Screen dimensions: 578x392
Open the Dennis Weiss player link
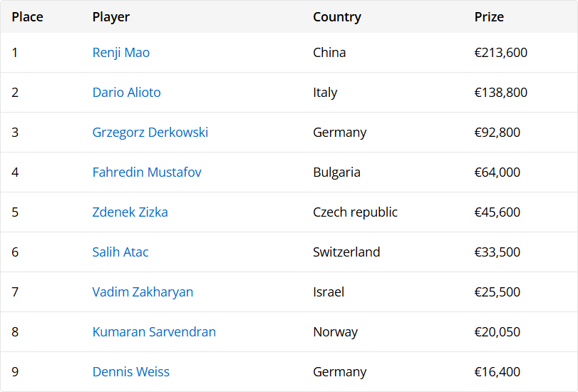(x=130, y=372)
